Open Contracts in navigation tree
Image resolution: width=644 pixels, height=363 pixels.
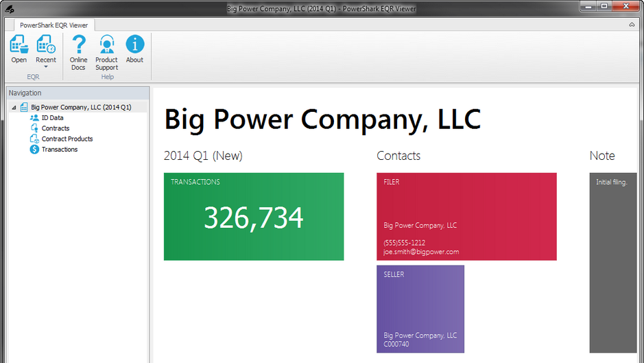click(56, 128)
